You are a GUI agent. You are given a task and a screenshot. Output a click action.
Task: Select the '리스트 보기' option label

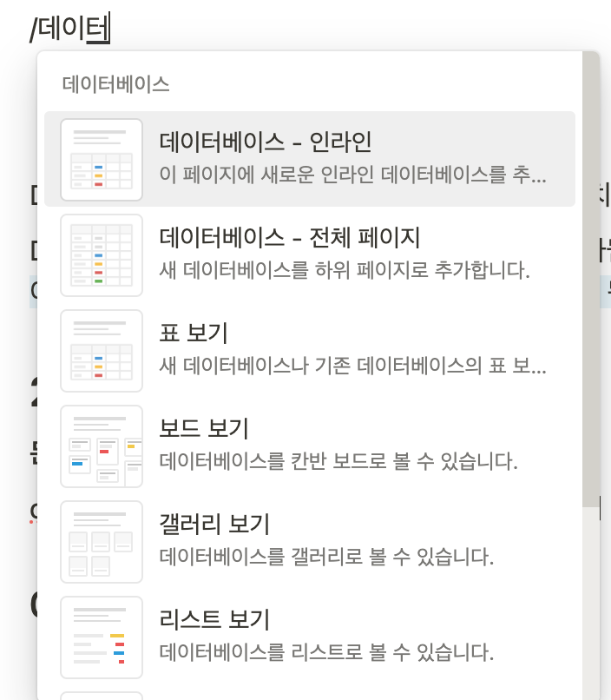215,619
